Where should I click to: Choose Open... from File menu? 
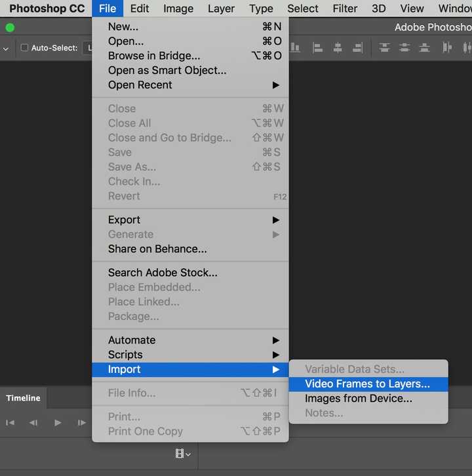pyautogui.click(x=190, y=41)
